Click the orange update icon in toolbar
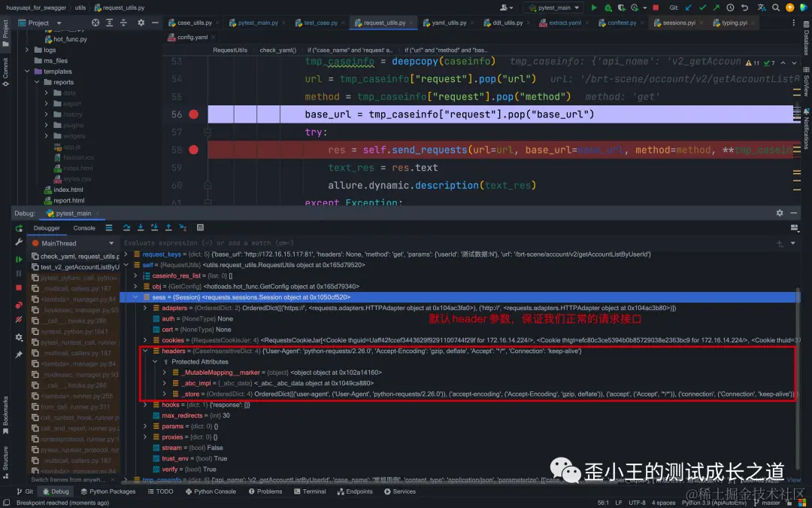The width and height of the screenshot is (812, 508). click(x=789, y=8)
